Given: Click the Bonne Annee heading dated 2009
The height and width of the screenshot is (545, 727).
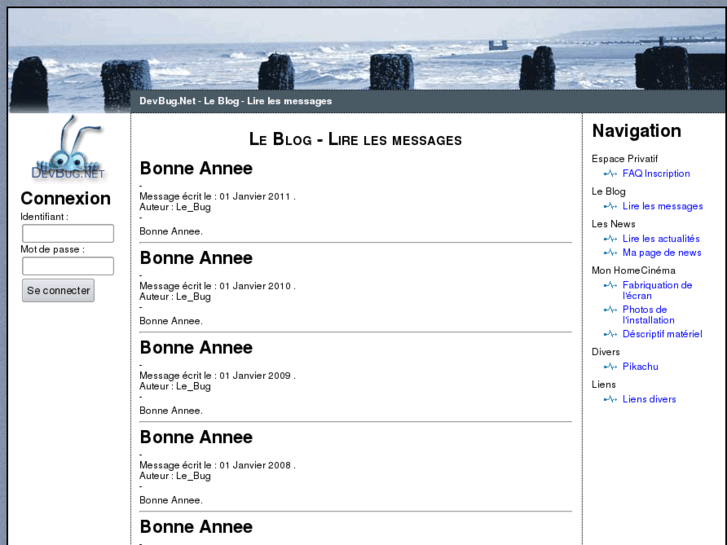Looking at the screenshot, I should click(x=196, y=347).
